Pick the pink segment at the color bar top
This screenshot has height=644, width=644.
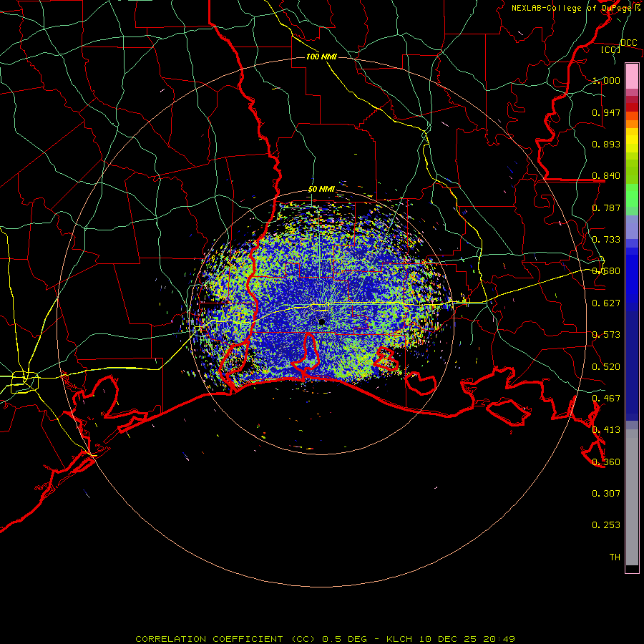[632, 76]
